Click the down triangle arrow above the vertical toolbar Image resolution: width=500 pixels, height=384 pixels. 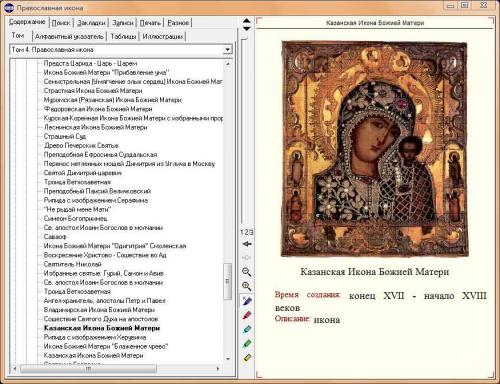247,29
